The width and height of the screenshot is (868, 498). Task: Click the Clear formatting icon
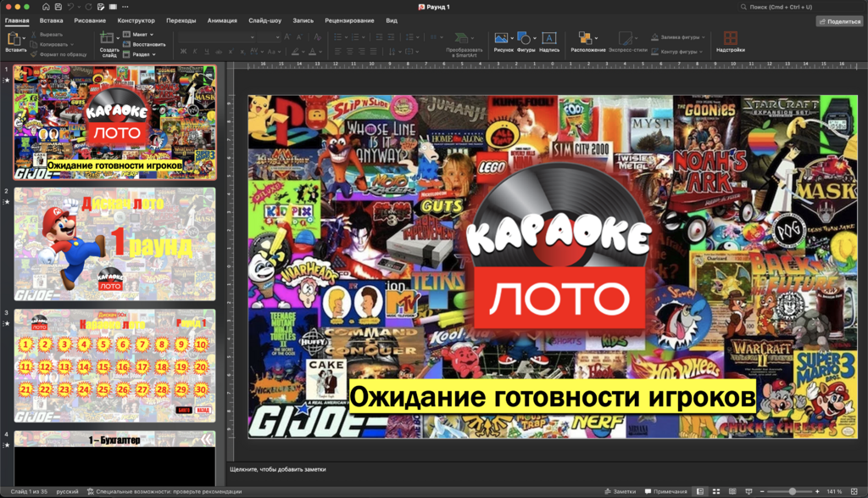click(317, 37)
